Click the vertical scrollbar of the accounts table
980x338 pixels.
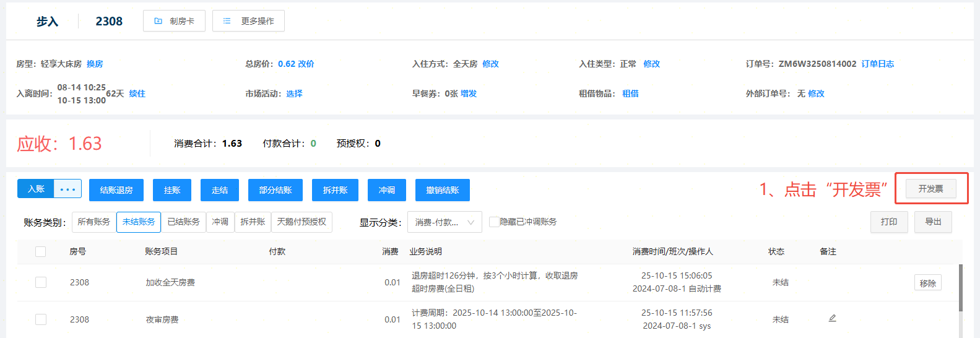point(961,288)
